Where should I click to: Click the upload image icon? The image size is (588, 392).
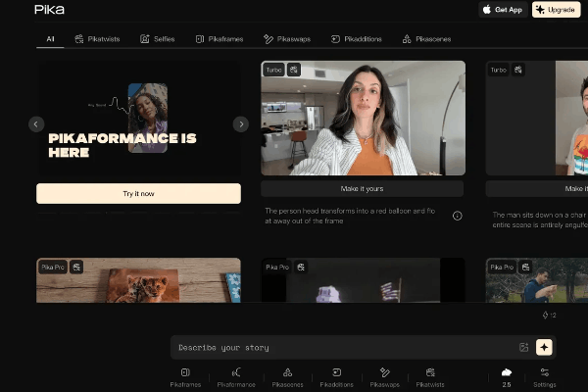click(524, 347)
